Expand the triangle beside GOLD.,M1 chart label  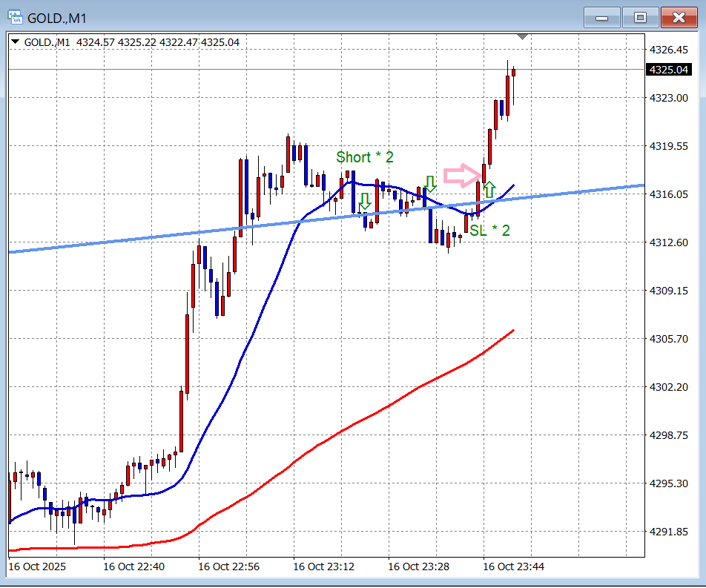click(x=16, y=42)
